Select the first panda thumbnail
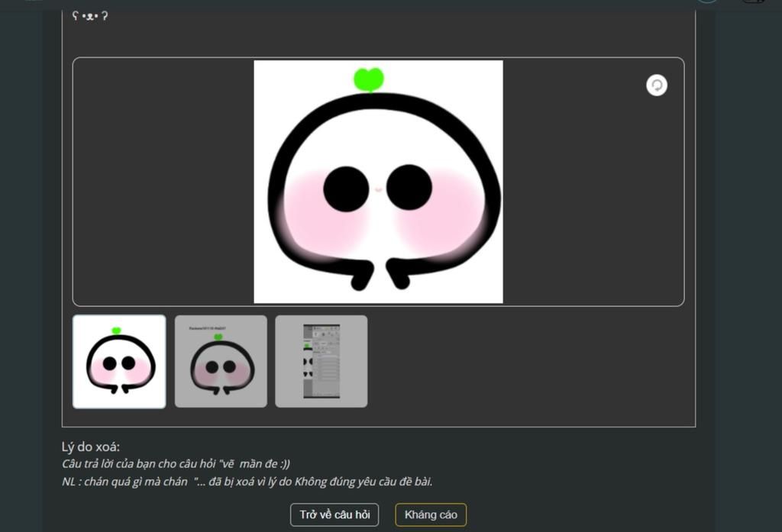 (x=119, y=362)
